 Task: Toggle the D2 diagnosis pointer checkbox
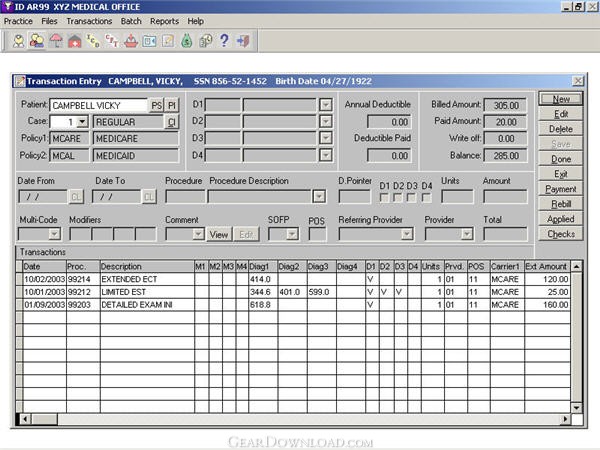pyautogui.click(x=398, y=197)
